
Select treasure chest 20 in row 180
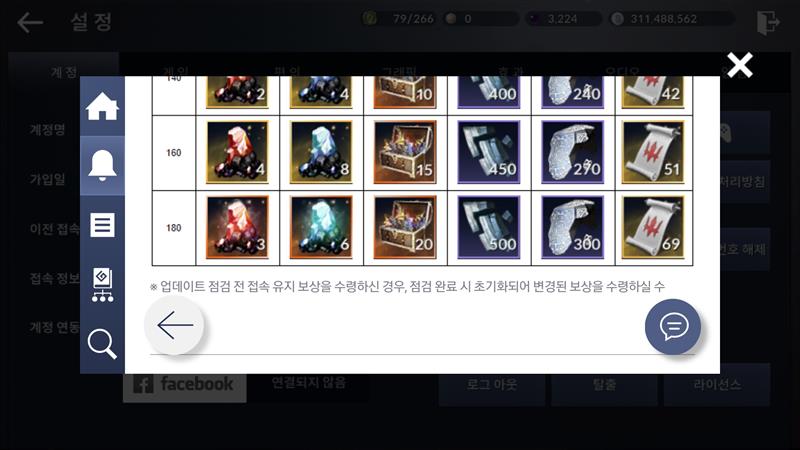click(405, 227)
